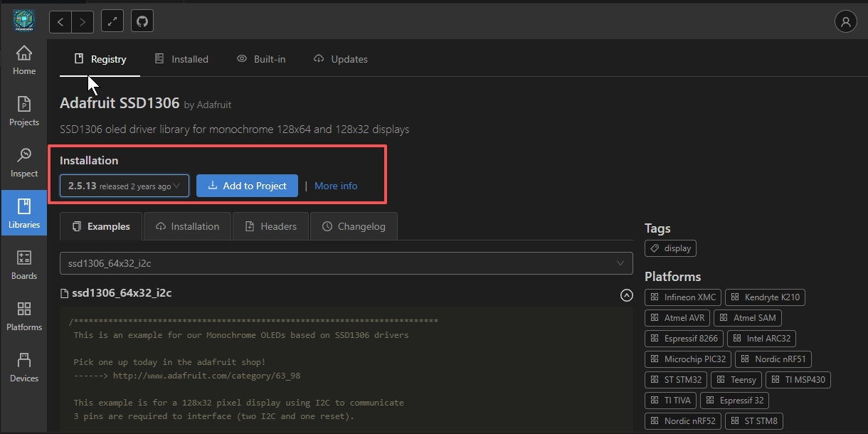Open the Devices sidebar section
This screenshot has height=434, width=868.
pyautogui.click(x=23, y=368)
